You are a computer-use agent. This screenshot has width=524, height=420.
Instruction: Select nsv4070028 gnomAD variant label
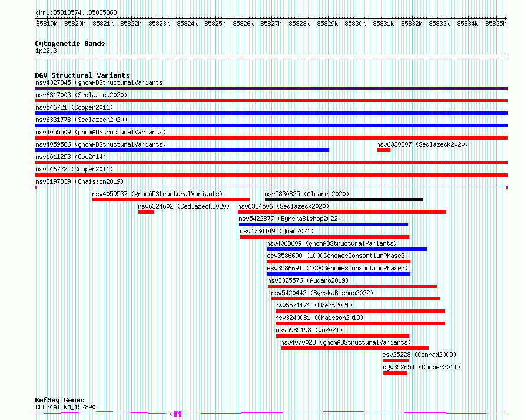pos(346,342)
